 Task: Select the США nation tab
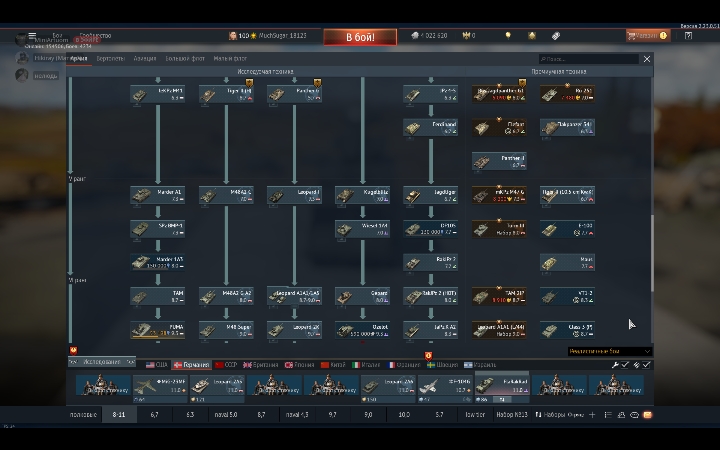tap(157, 365)
